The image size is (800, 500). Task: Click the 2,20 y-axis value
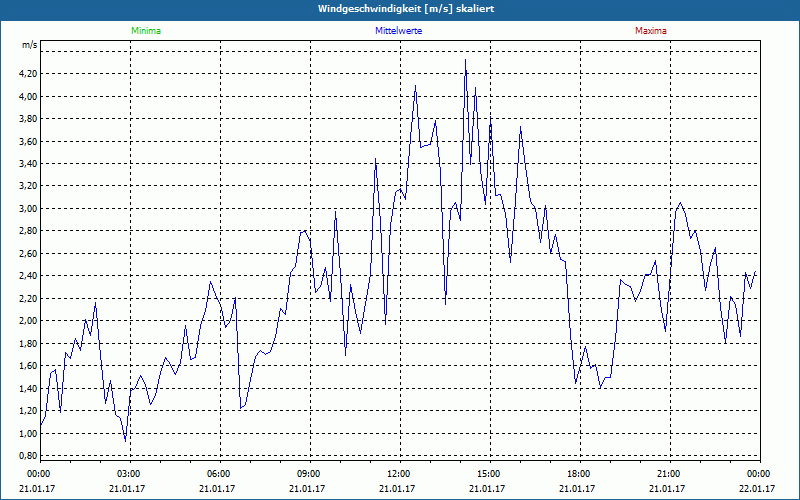click(x=28, y=298)
